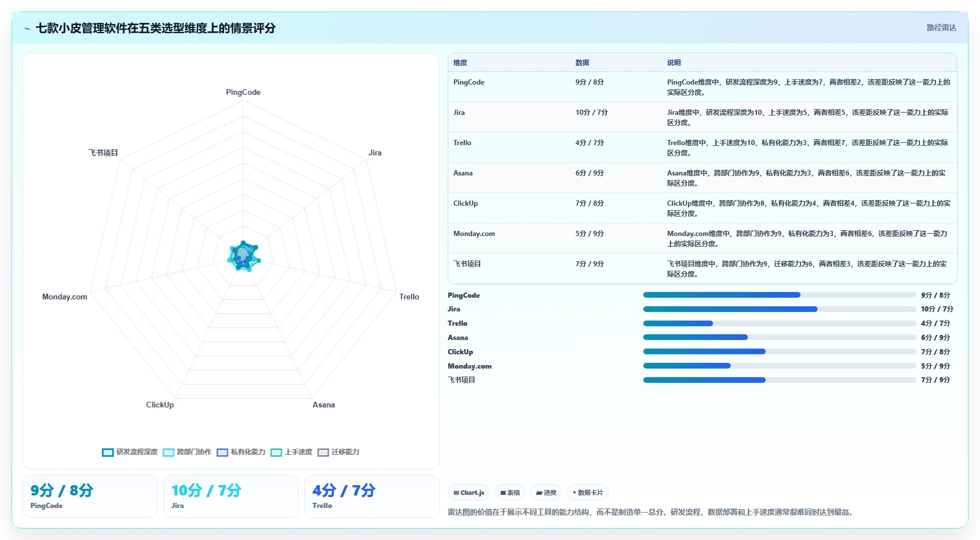Click the Asana radar axis label
Viewport: 980px width, 540px height.
pyautogui.click(x=324, y=405)
